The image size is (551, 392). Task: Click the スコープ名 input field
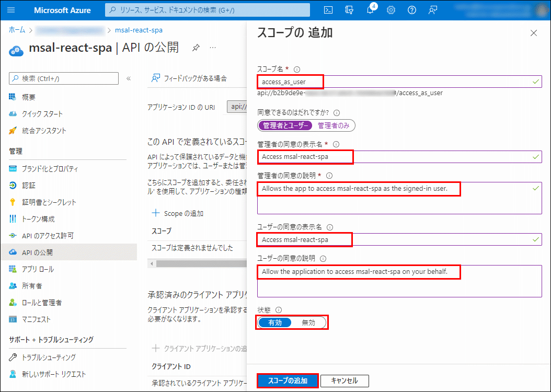399,82
